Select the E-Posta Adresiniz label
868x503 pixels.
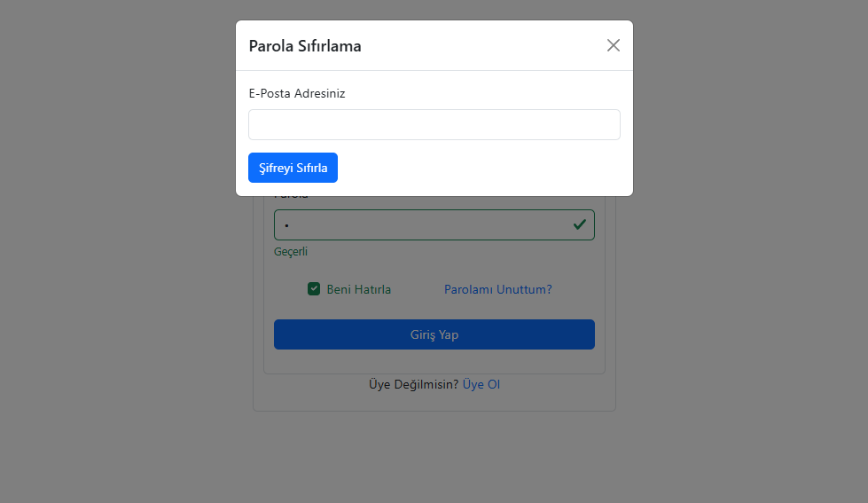296,93
